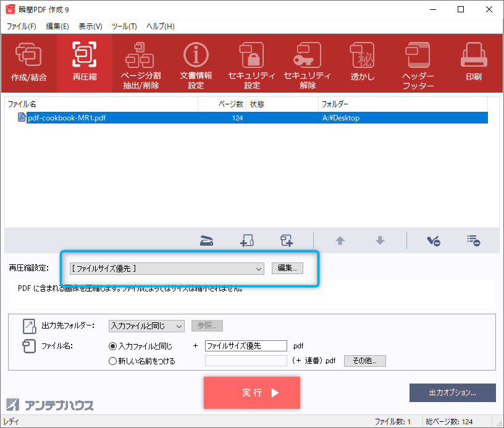
Task: Click the scanner import icon in list toolbar
Action: tap(207, 241)
